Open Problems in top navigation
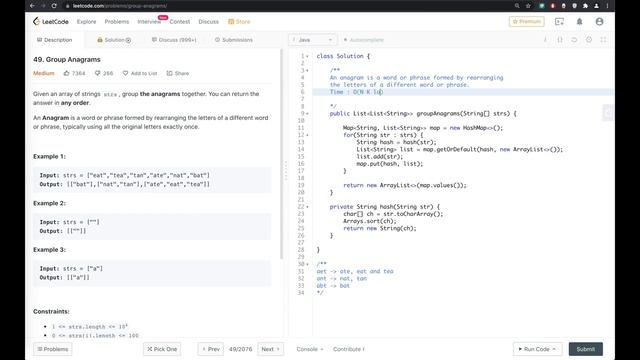640x360 pixels. click(117, 21)
